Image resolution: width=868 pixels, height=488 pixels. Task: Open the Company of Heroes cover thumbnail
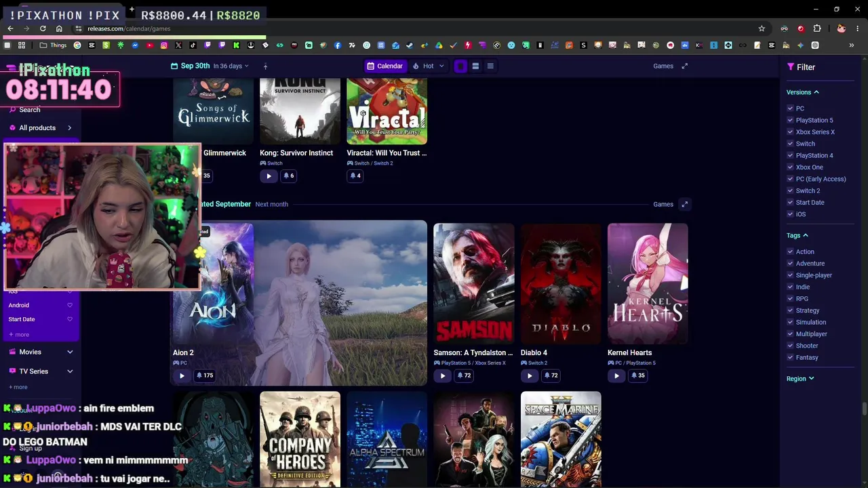[300, 439]
